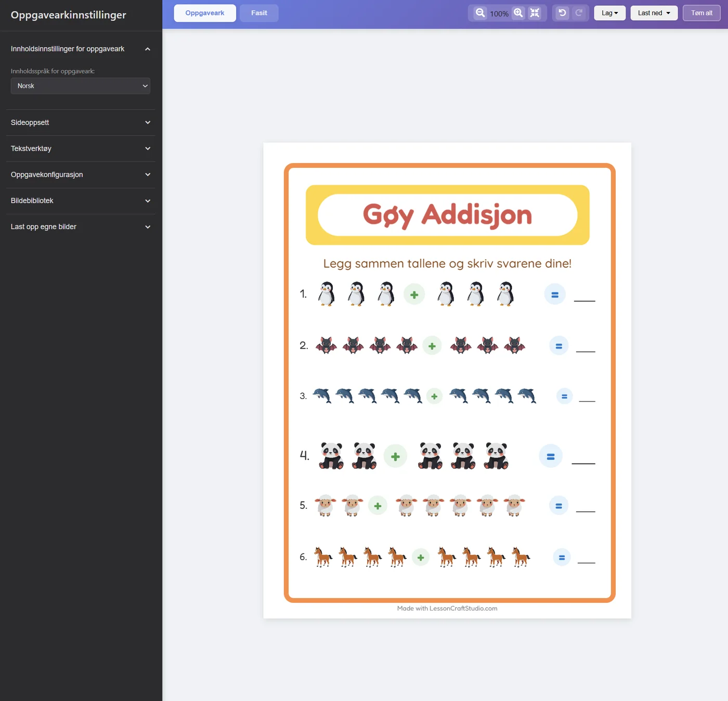Select the Gøy Addisjon title text

point(447,215)
